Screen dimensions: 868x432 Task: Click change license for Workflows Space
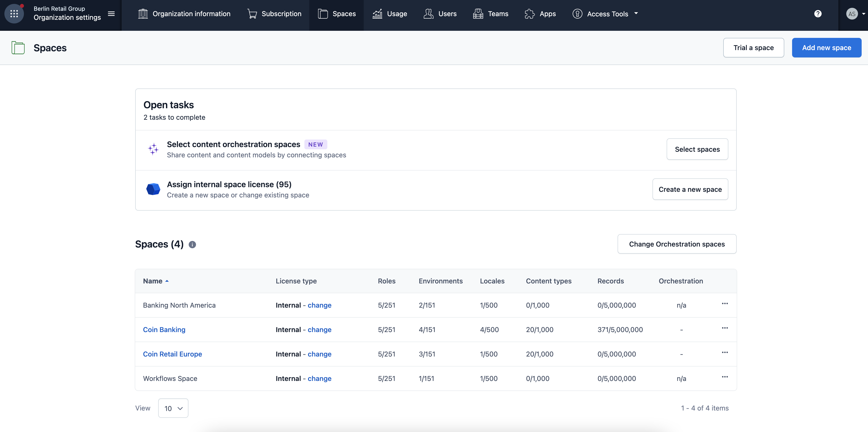[x=319, y=378]
